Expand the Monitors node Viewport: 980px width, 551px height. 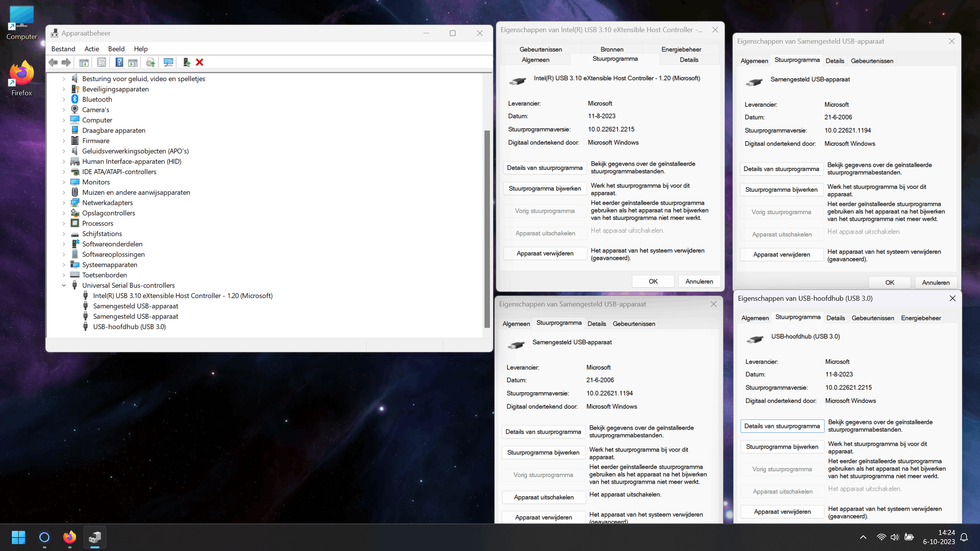pyautogui.click(x=64, y=182)
